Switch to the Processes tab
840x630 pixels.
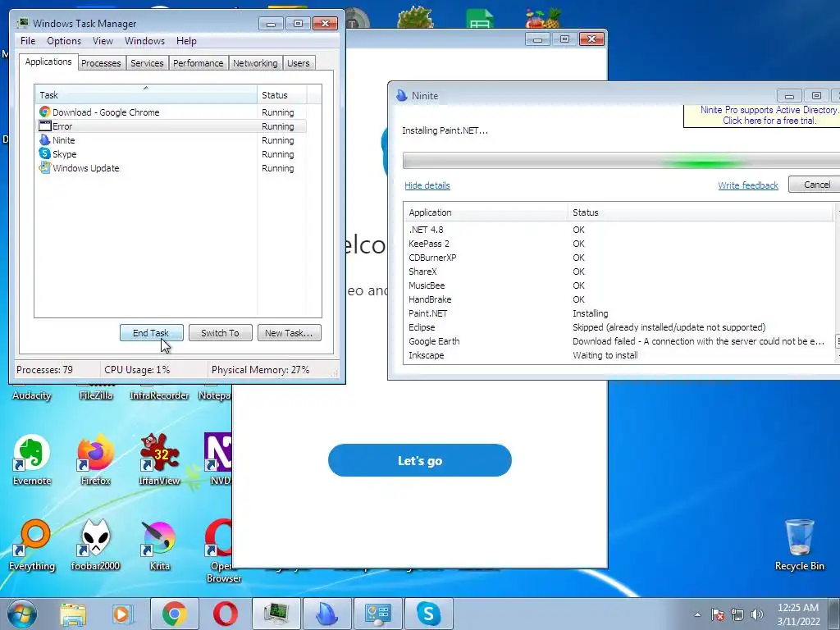pyautogui.click(x=101, y=63)
